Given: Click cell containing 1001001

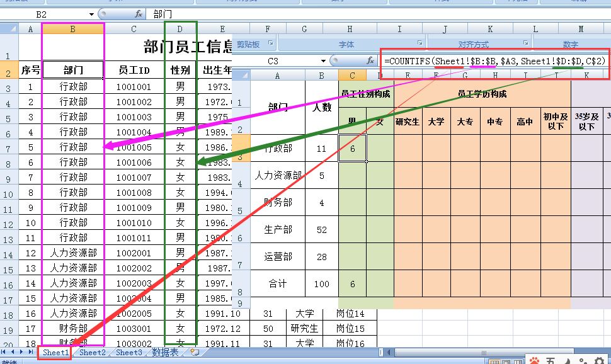Looking at the screenshot, I should [134, 86].
